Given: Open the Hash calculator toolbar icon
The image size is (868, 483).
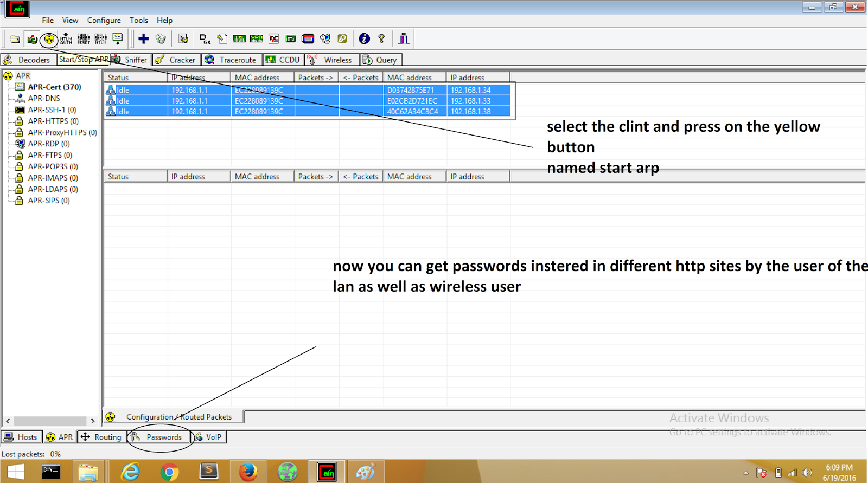Looking at the screenshot, I should pos(291,38).
